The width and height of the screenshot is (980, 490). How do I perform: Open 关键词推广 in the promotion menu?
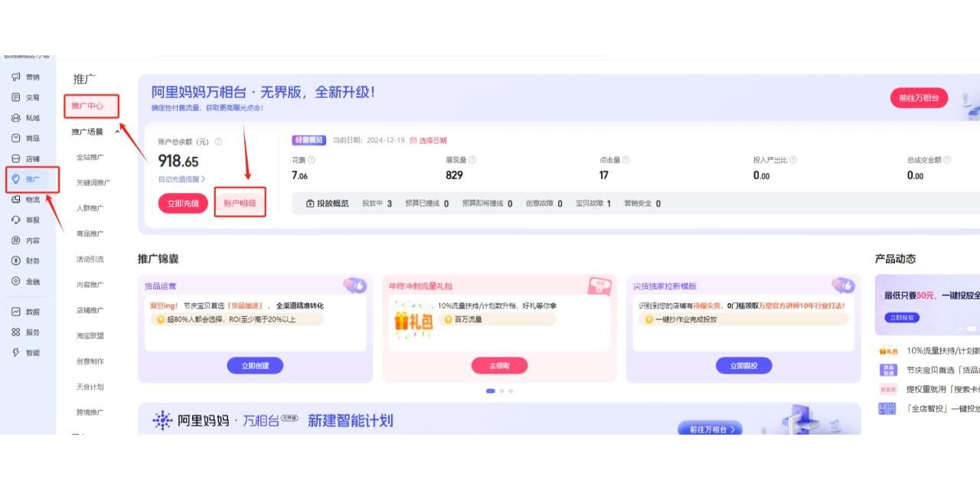(93, 183)
